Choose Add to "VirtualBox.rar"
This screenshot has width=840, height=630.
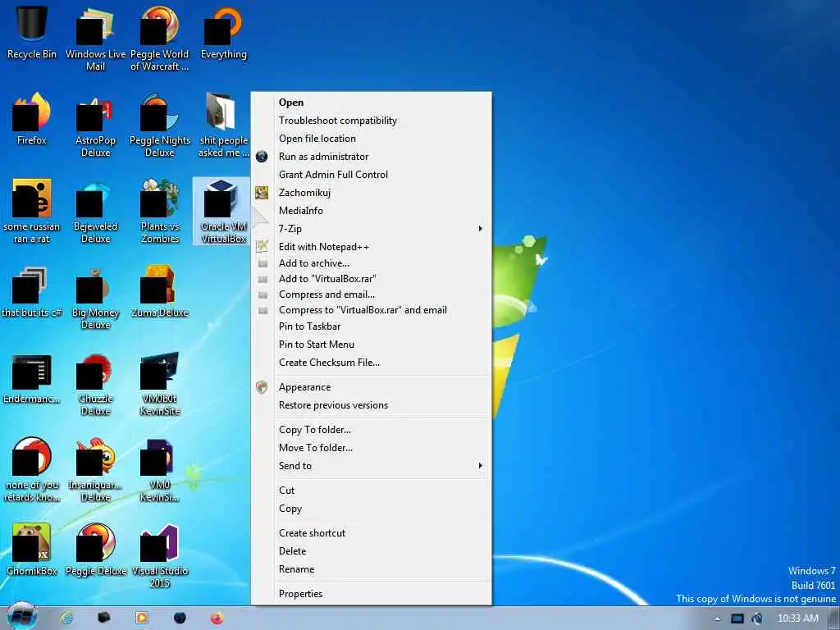click(372, 279)
